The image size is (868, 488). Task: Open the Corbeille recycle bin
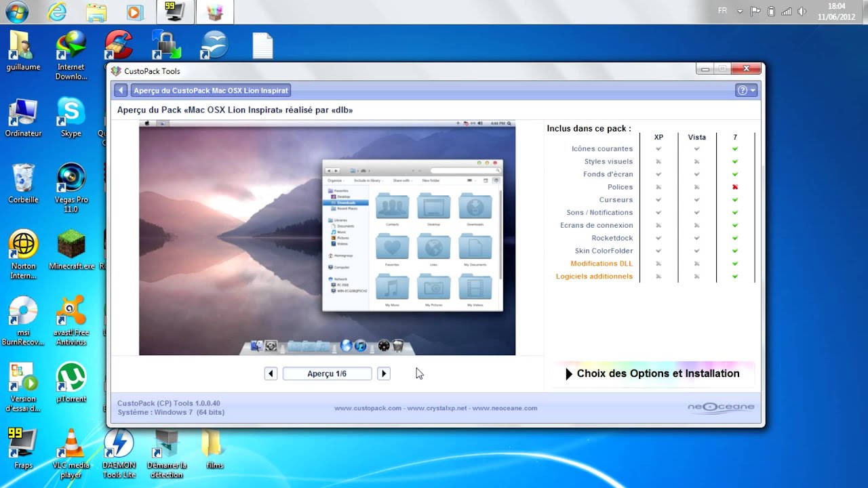click(x=23, y=184)
